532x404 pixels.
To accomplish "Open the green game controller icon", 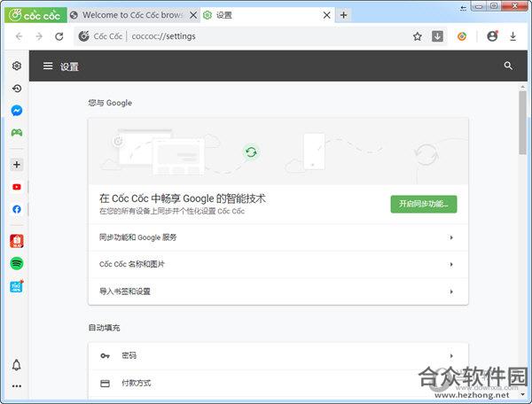I will coord(17,133).
